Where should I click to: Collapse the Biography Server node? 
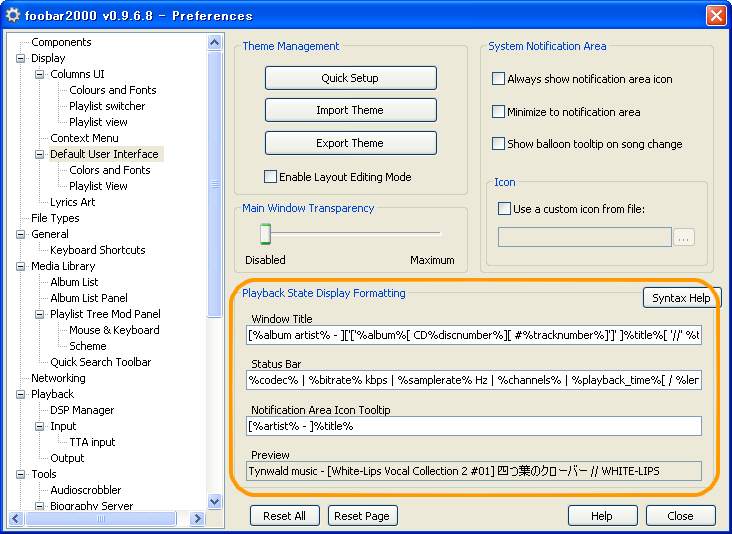(x=40, y=506)
